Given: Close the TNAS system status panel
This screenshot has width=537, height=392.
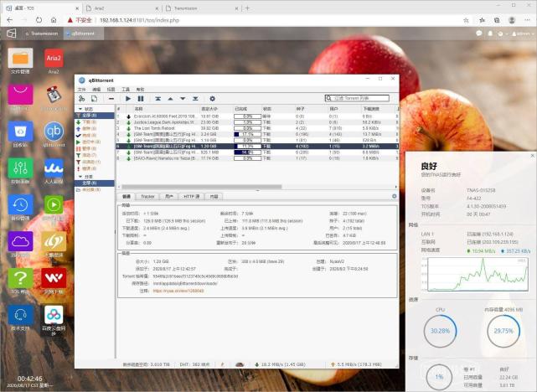Looking at the screenshot, I should point(532,156).
